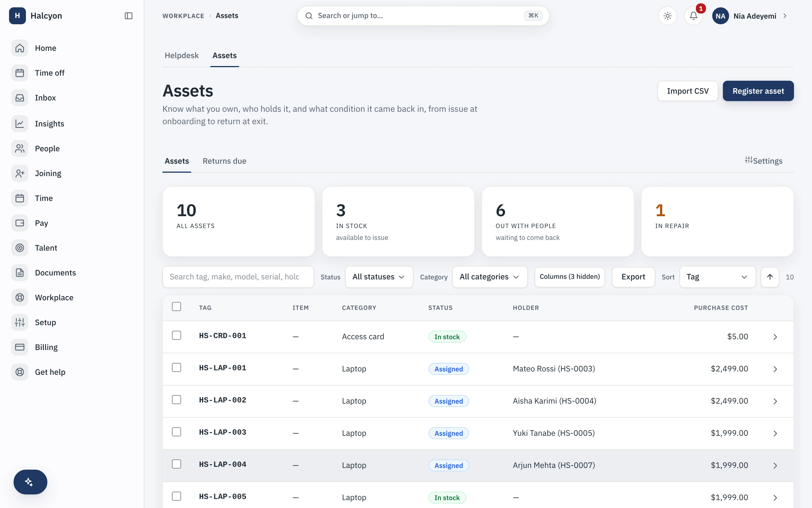This screenshot has width=812, height=508.
Task: Open Columns (3 hidden) picker
Action: (x=570, y=277)
